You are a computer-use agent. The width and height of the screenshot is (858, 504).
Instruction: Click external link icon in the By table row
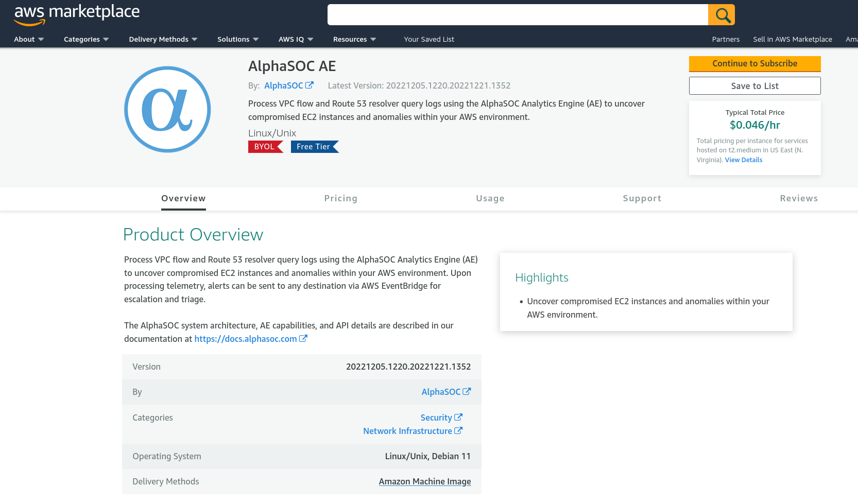point(467,392)
